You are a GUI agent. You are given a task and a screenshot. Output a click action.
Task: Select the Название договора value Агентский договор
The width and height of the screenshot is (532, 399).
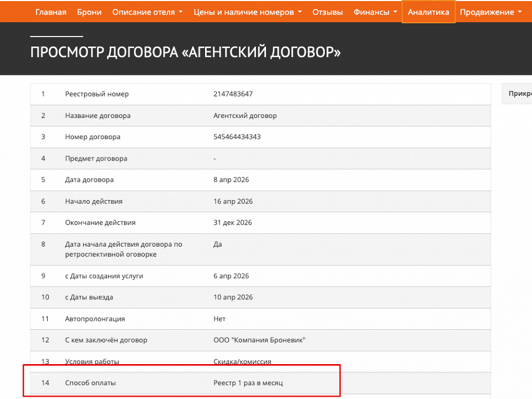click(245, 115)
